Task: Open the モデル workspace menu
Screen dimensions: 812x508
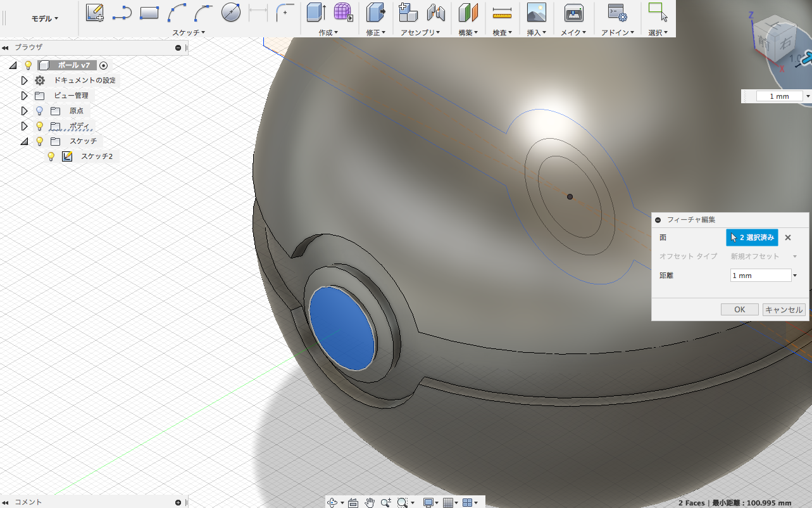Action: point(45,18)
